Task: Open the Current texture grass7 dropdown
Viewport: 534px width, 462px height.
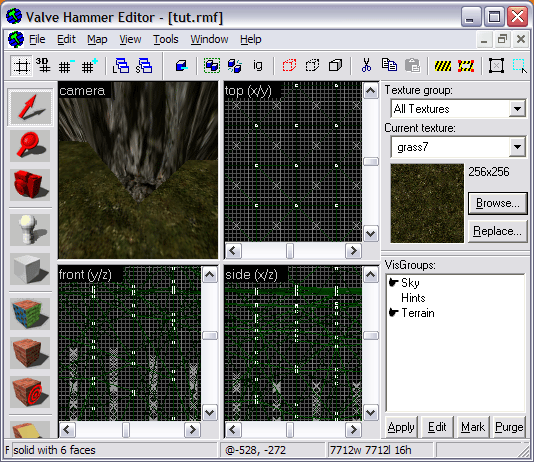Action: coord(517,147)
